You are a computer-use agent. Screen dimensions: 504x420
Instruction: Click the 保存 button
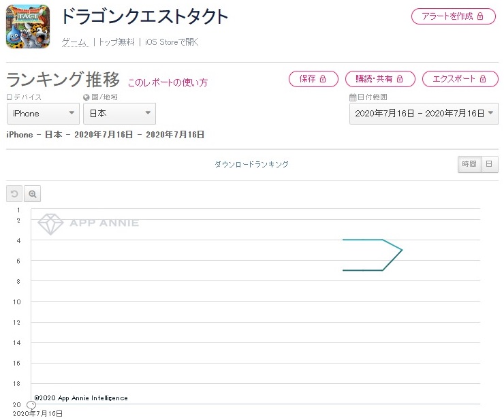pos(313,79)
